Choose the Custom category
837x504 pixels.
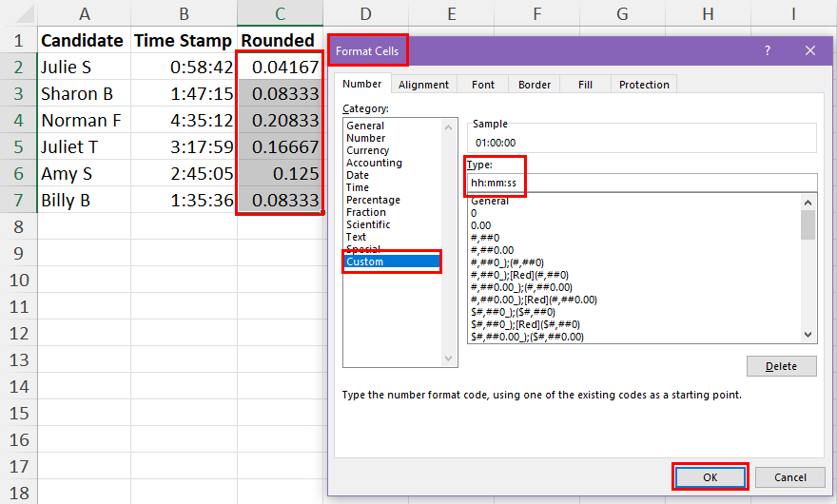click(392, 262)
